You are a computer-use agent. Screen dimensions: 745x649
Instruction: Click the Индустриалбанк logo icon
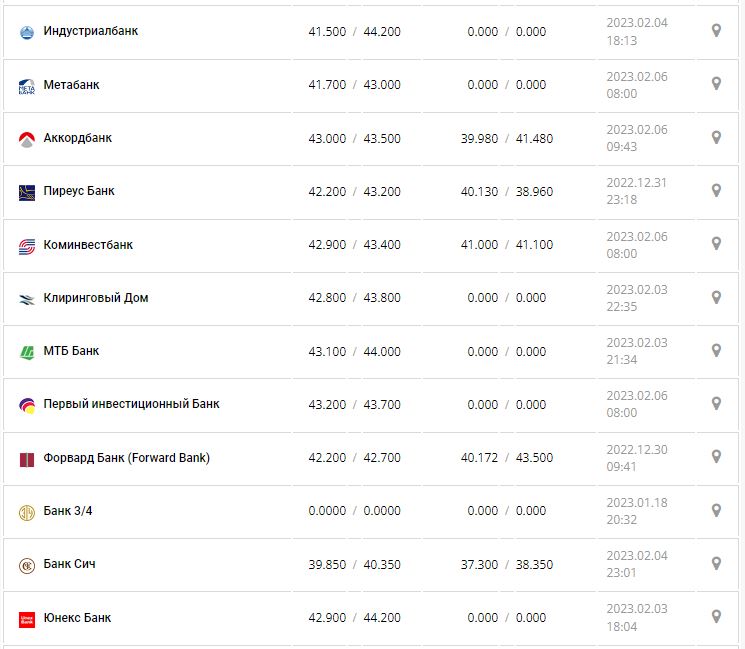pyautogui.click(x=27, y=32)
